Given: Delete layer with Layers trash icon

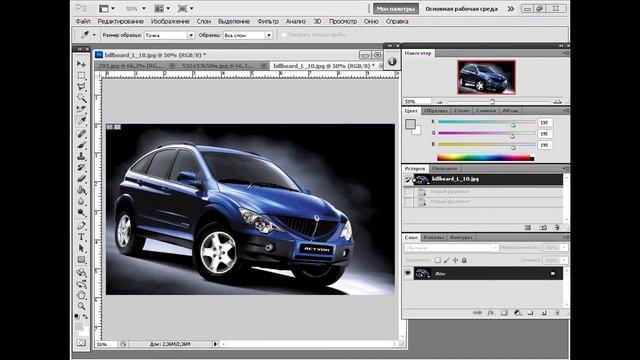Looking at the screenshot, I should point(557,313).
